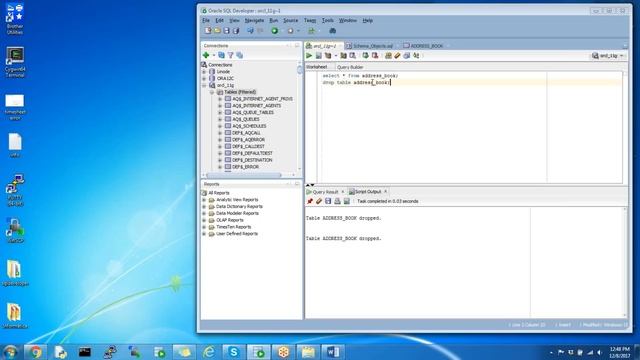
Task: Click the Run Script icon in worksheet toolbar
Action: [318, 56]
